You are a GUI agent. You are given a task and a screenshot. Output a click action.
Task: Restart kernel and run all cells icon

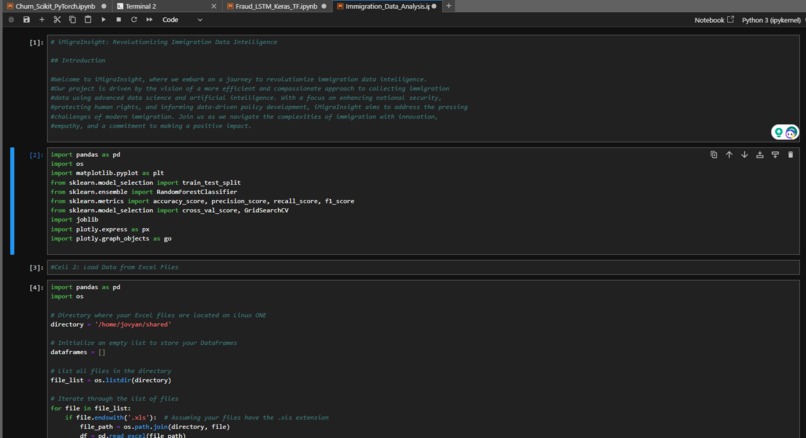click(149, 20)
